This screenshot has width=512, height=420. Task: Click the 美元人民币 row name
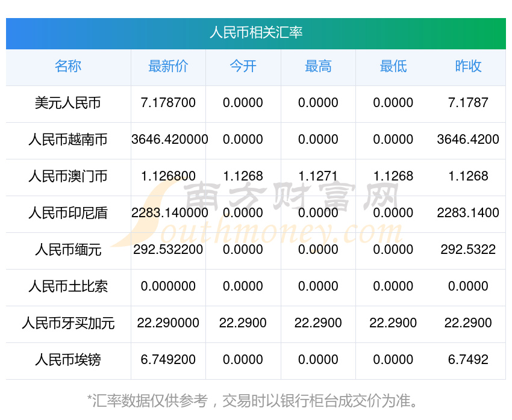(x=68, y=103)
